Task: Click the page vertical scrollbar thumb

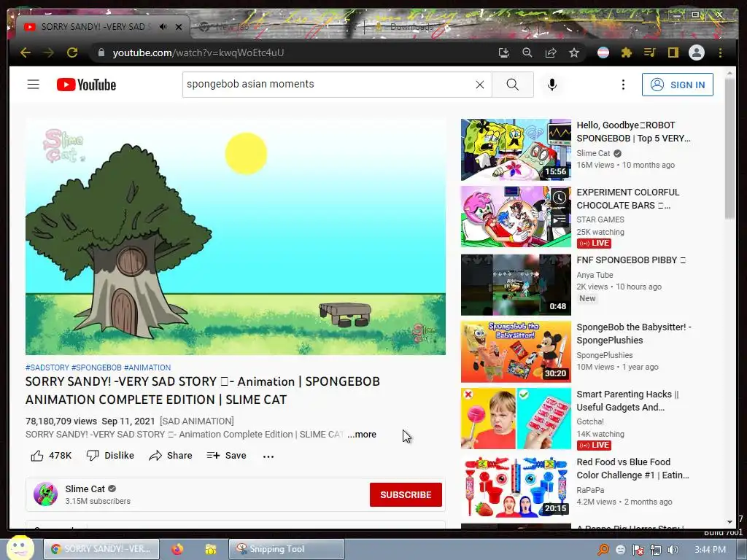Action: (x=729, y=149)
